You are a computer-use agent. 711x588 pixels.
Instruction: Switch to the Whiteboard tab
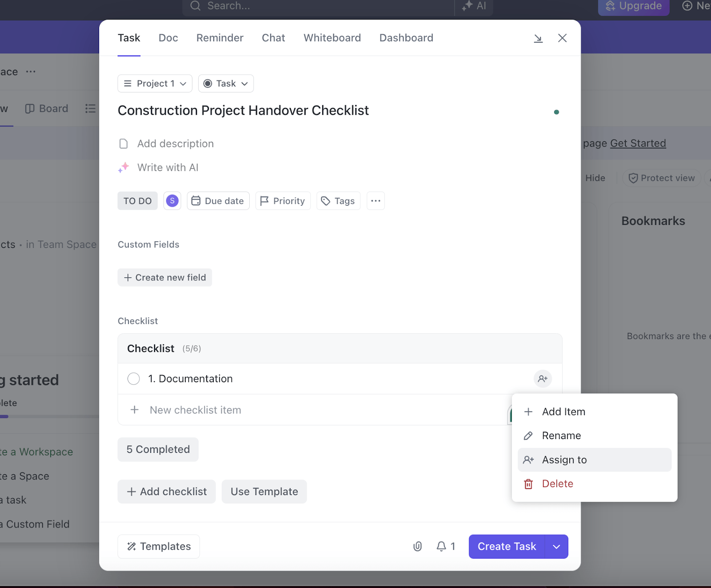point(332,38)
